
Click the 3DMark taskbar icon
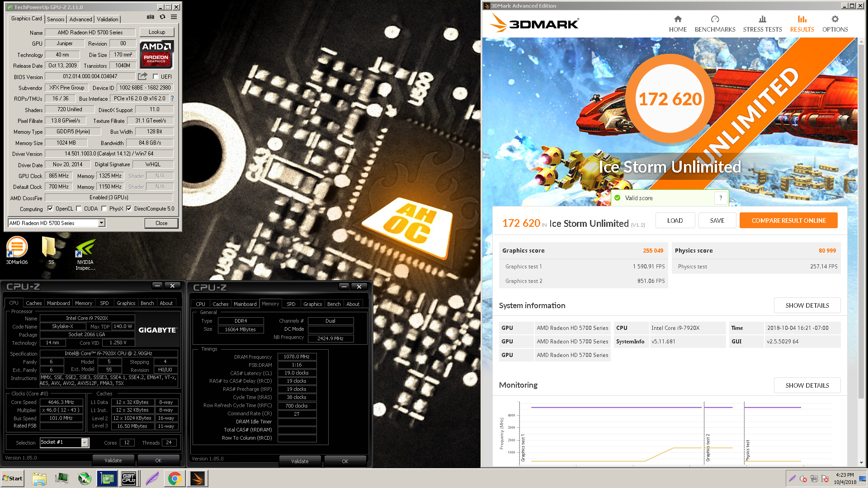tap(198, 479)
